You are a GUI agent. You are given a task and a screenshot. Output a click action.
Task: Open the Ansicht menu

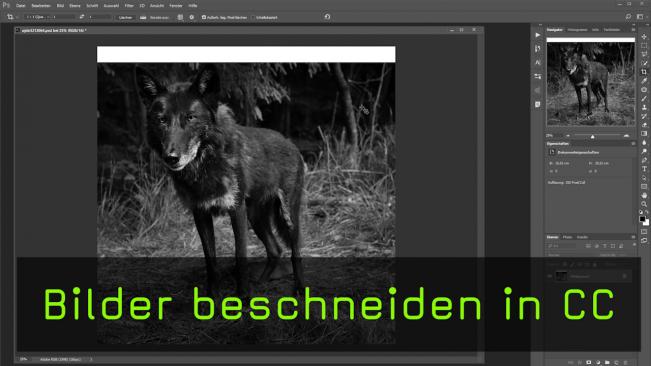pos(157,6)
